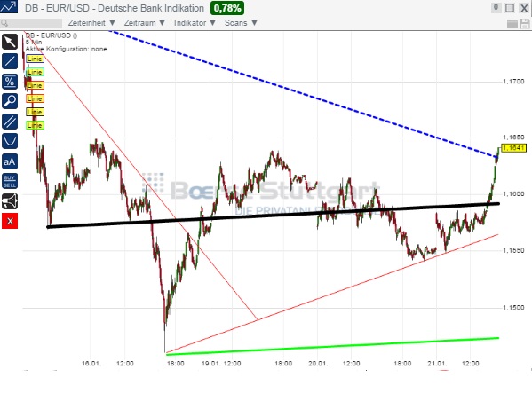Click the 1,1600 price axis label

point(513,193)
